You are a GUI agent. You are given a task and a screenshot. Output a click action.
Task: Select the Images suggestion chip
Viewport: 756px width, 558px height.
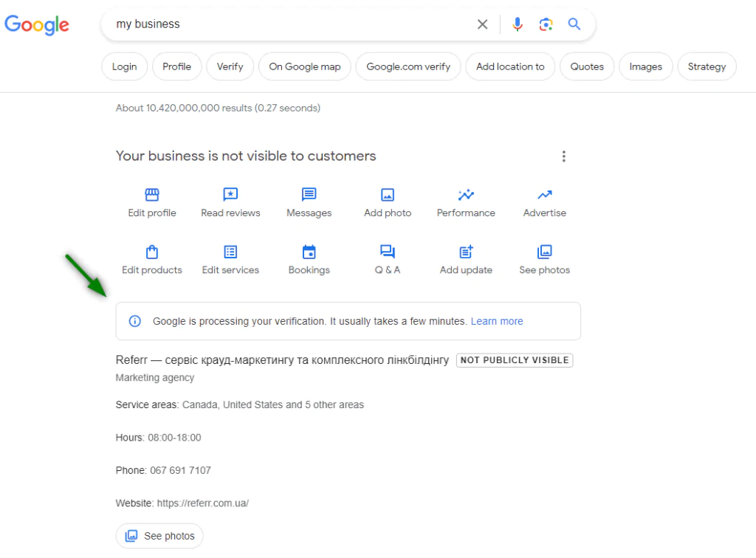(645, 66)
